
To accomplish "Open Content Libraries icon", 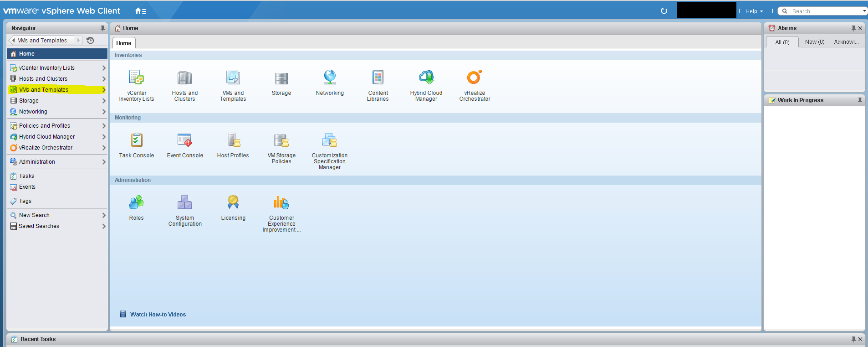I will pos(378,78).
